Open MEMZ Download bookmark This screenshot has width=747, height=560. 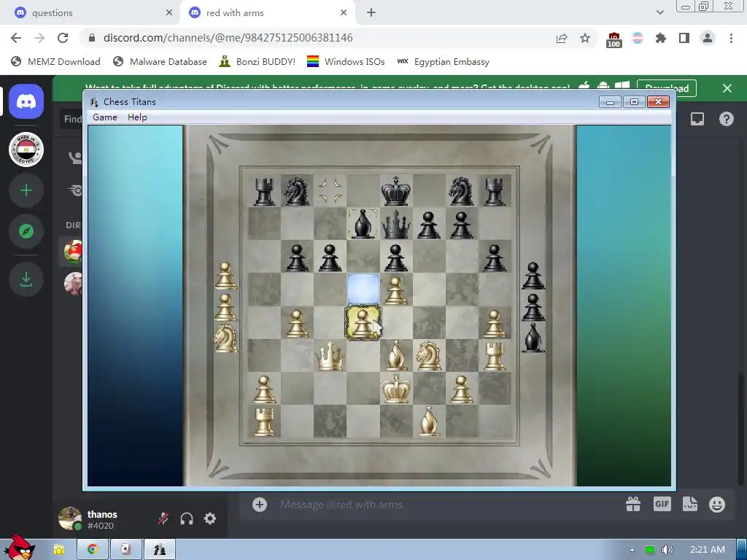click(55, 62)
